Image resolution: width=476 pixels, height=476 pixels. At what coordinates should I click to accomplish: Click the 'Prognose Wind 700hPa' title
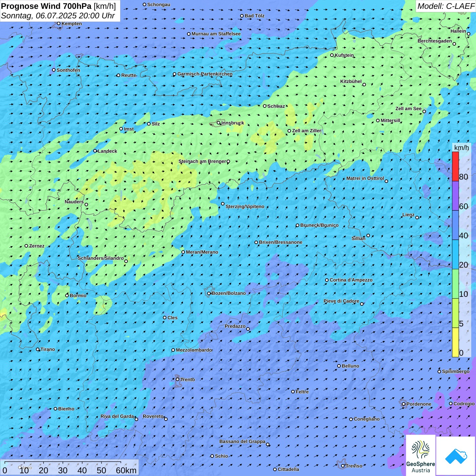(46, 6)
